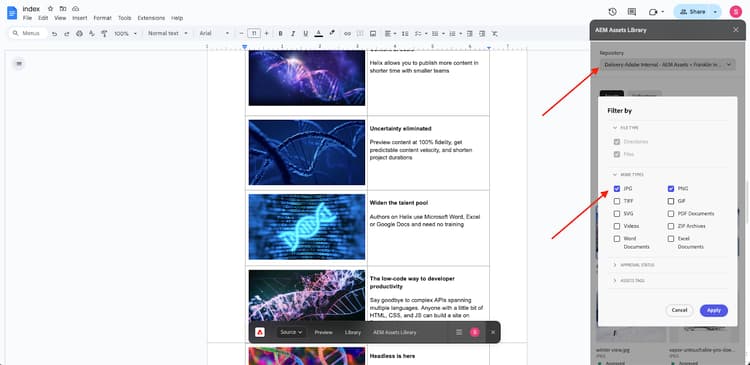Click the decrease indent icon
This screenshot has width=750, height=365.
pyautogui.click(x=470, y=33)
